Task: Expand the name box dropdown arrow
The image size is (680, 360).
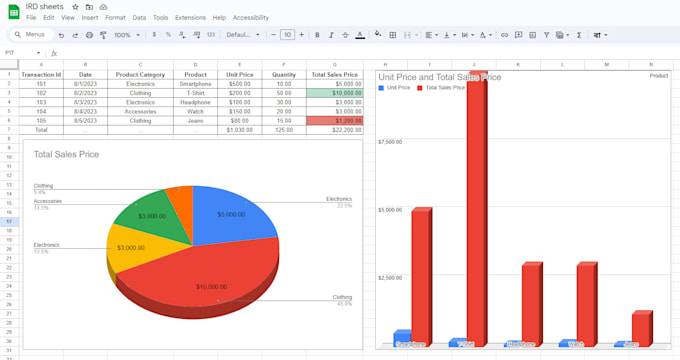Action: pyautogui.click(x=38, y=53)
